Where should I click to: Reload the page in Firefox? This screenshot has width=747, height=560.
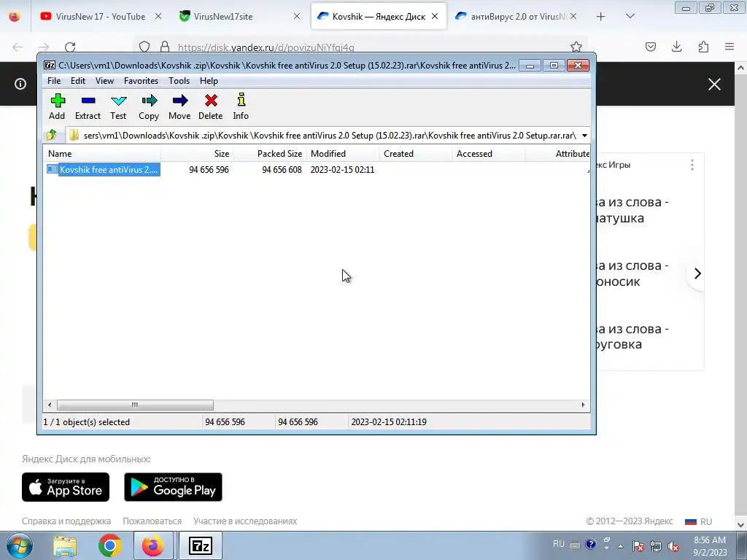[x=70, y=47]
